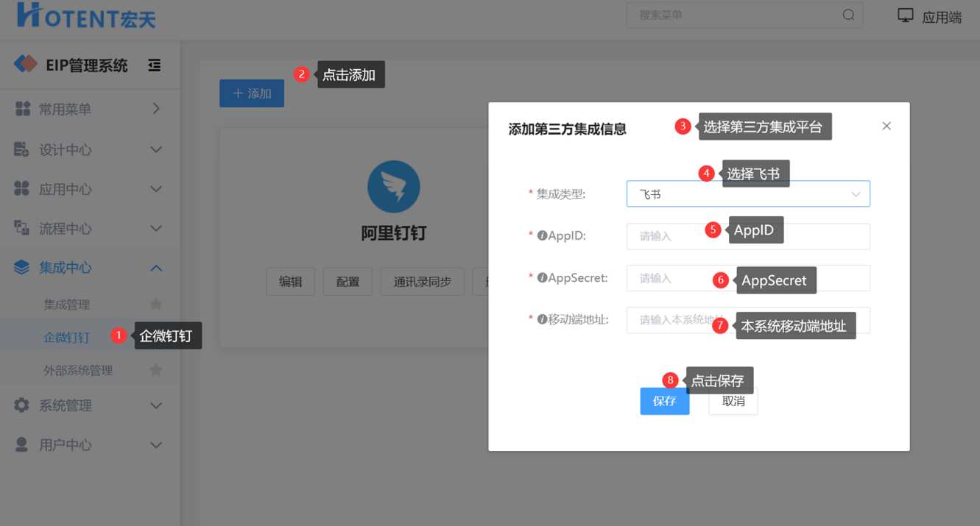
Task: Expand 应用中心 chevron
Action: (x=156, y=189)
